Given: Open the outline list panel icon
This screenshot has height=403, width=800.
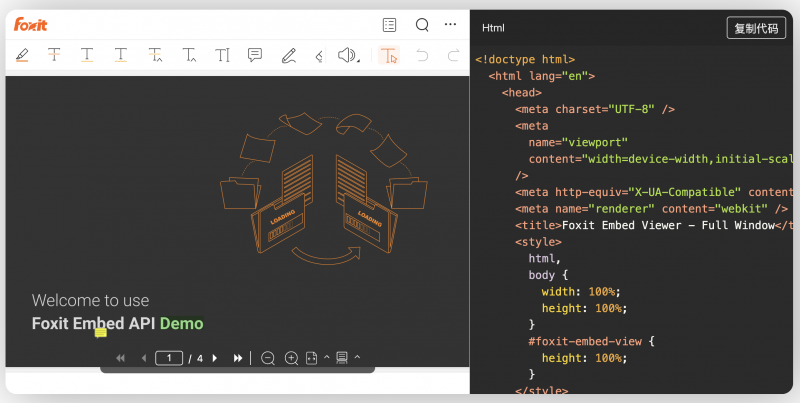Looking at the screenshot, I should click(x=389, y=24).
